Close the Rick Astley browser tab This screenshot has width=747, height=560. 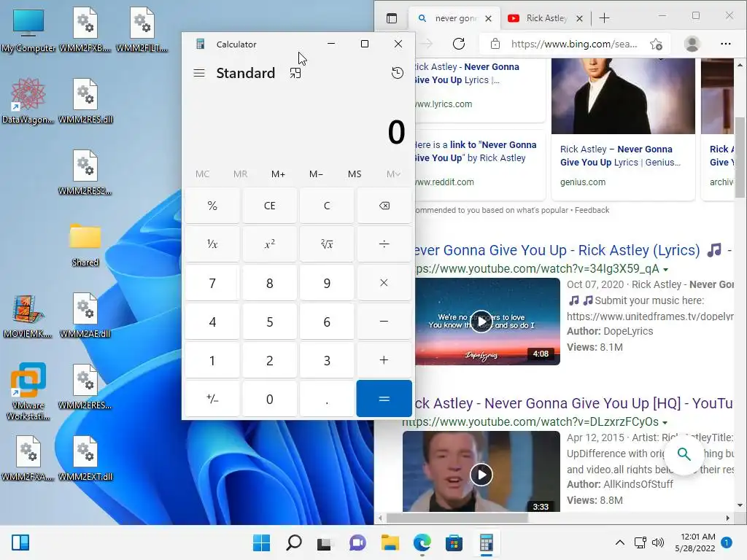click(x=579, y=18)
